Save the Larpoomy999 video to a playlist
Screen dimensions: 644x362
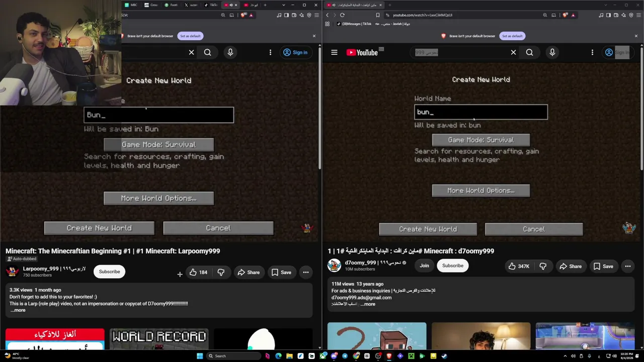281,273
